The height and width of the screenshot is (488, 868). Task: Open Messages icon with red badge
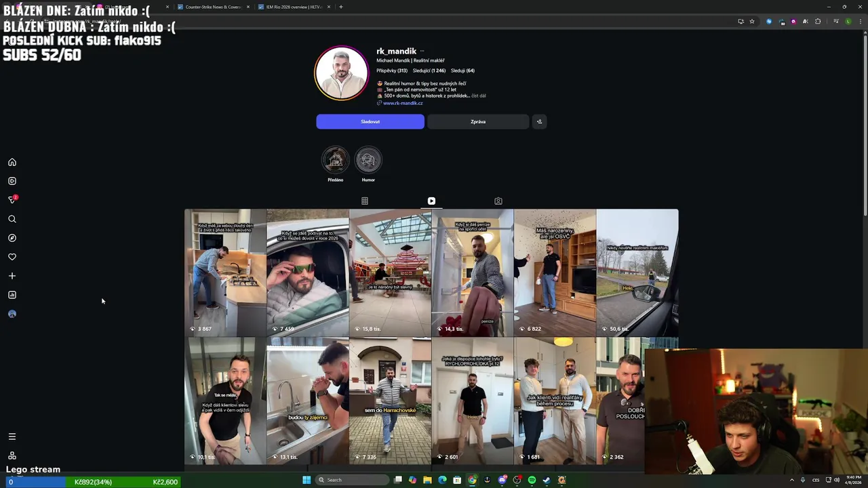[12, 200]
